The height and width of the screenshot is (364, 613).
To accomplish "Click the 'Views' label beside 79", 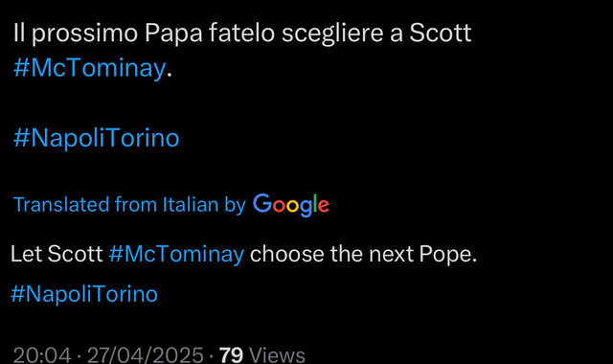I will (277, 355).
